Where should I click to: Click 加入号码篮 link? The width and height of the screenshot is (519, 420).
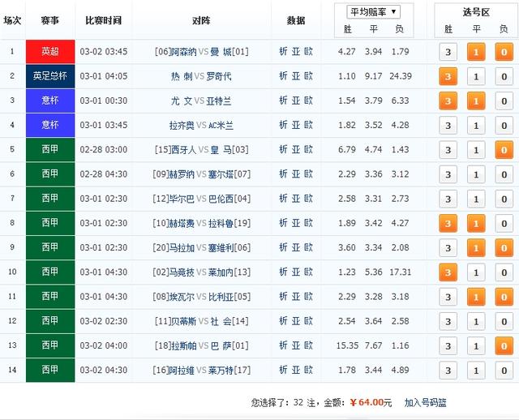pos(425,402)
